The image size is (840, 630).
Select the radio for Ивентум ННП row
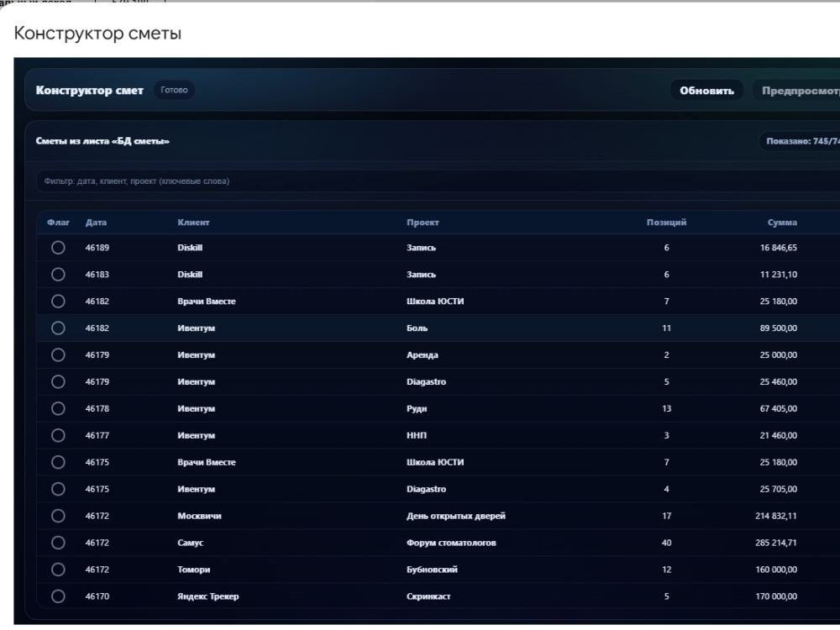(x=59, y=435)
